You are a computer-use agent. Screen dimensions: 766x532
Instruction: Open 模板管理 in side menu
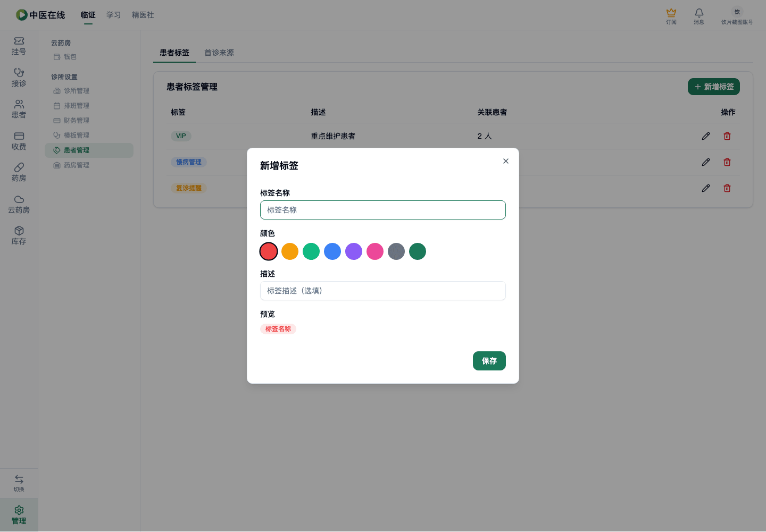(x=89, y=136)
